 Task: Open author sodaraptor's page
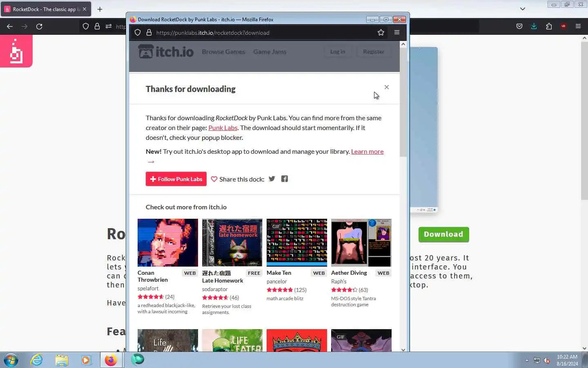click(x=215, y=289)
